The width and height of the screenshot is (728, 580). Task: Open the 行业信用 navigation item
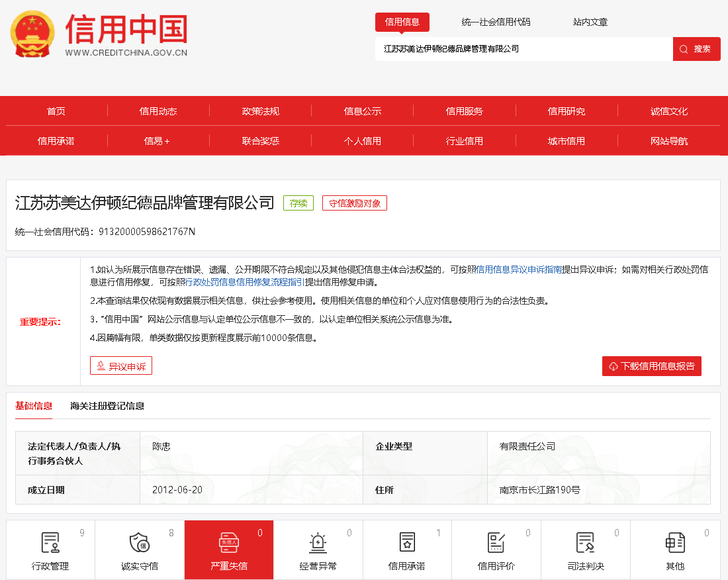(x=465, y=141)
